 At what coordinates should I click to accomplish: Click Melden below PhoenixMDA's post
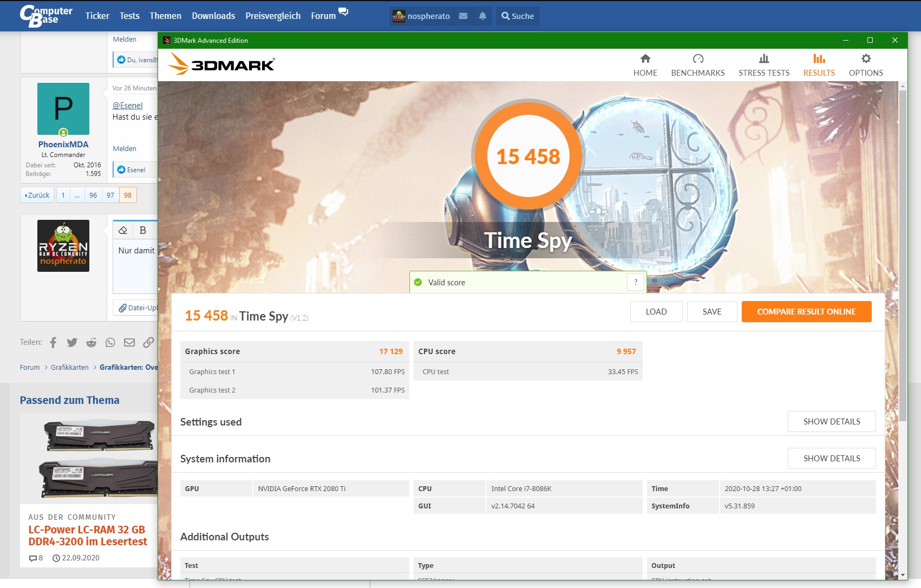pos(125,148)
